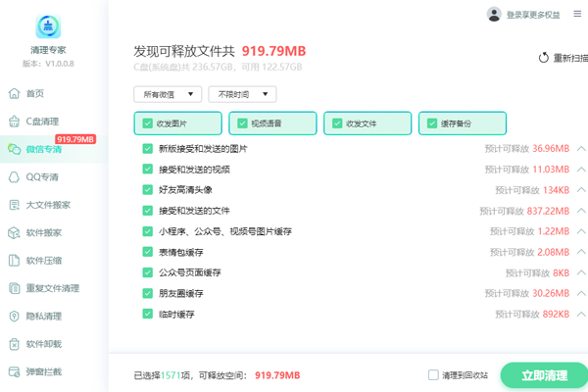Expand the 1.22MB mini-program cache chevron
Viewport: 588px width, 392px height.
click(x=581, y=231)
